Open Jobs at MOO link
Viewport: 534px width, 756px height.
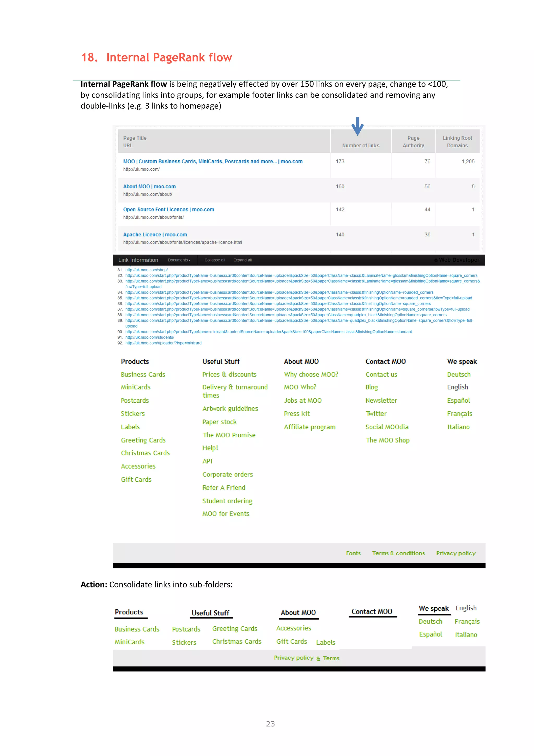303,400
